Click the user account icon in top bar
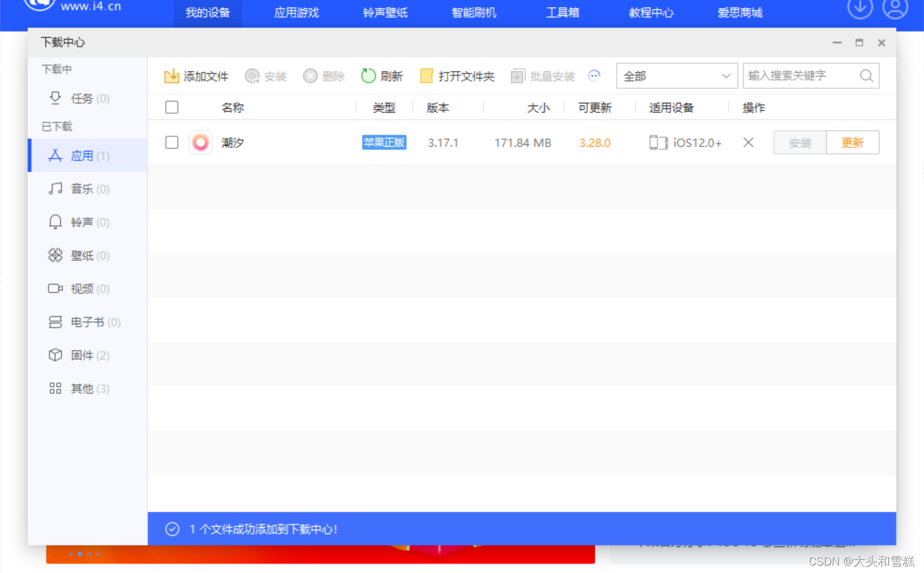The height and width of the screenshot is (573, 924). tap(894, 9)
